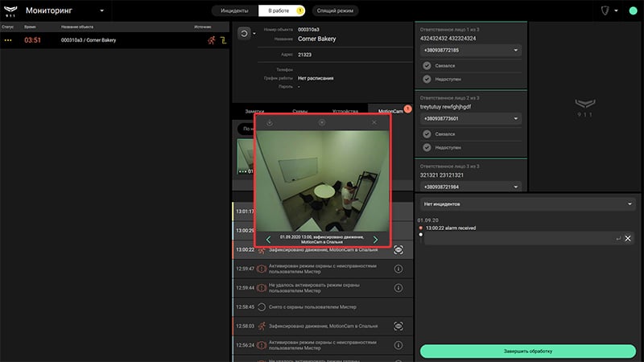Download the MotionCam photo from viewer
This screenshot has width=644, height=362.
270,123
